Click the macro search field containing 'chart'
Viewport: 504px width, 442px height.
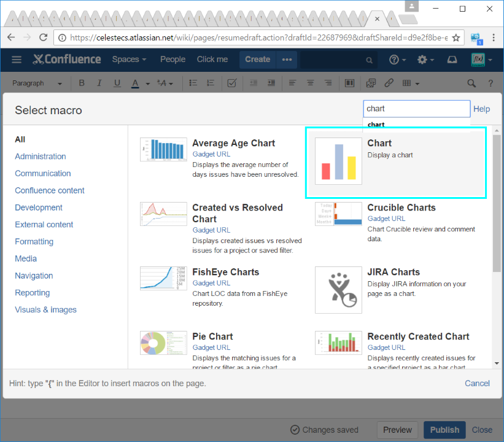pos(417,109)
